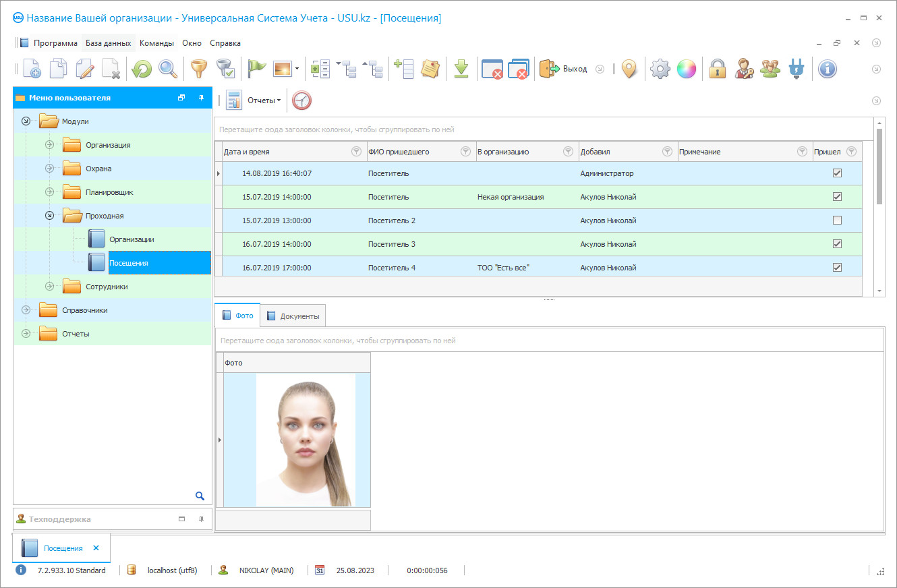Open the information icon on the toolbar
Viewport: 897px width, 588px height.
click(827, 69)
